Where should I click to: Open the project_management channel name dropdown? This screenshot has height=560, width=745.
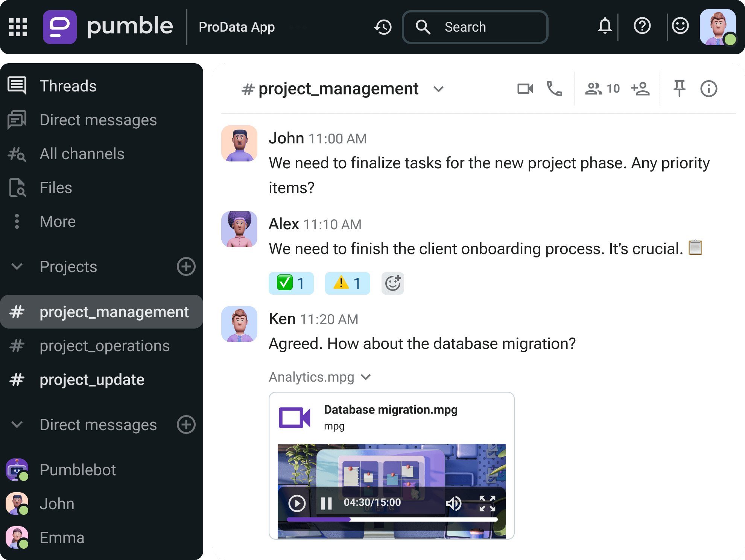[x=439, y=90]
